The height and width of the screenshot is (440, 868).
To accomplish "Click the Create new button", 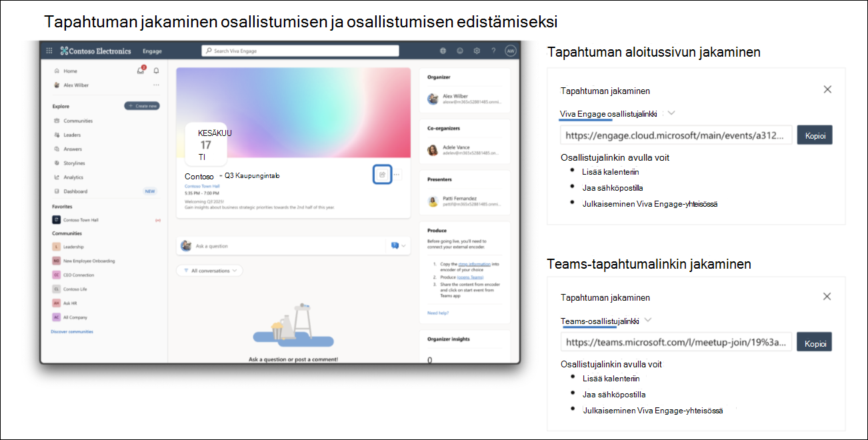I will coord(142,106).
